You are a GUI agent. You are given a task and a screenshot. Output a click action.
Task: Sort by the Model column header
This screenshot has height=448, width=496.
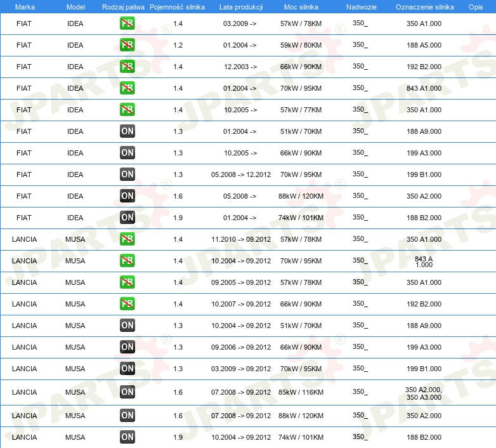coord(75,7)
